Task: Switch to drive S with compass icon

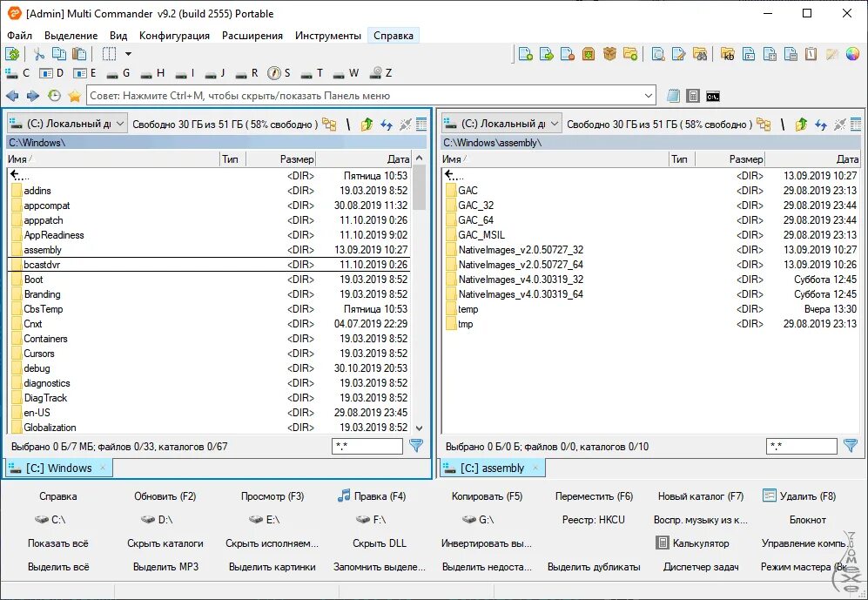Action: (279, 73)
